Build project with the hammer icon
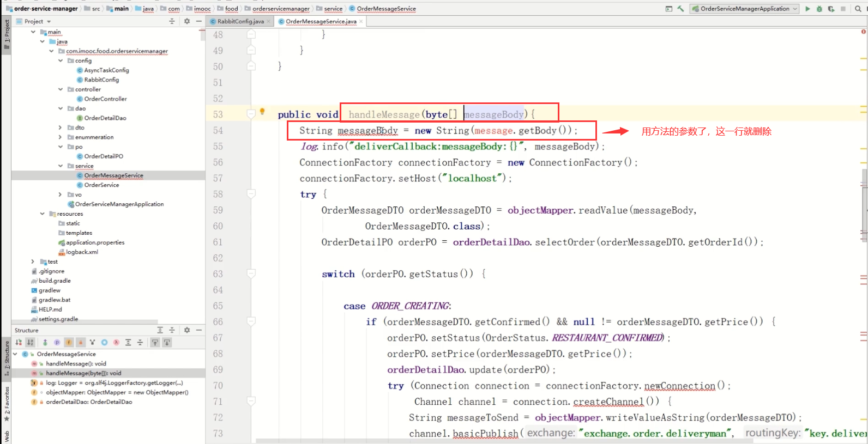This screenshot has height=444, width=868. (x=680, y=9)
